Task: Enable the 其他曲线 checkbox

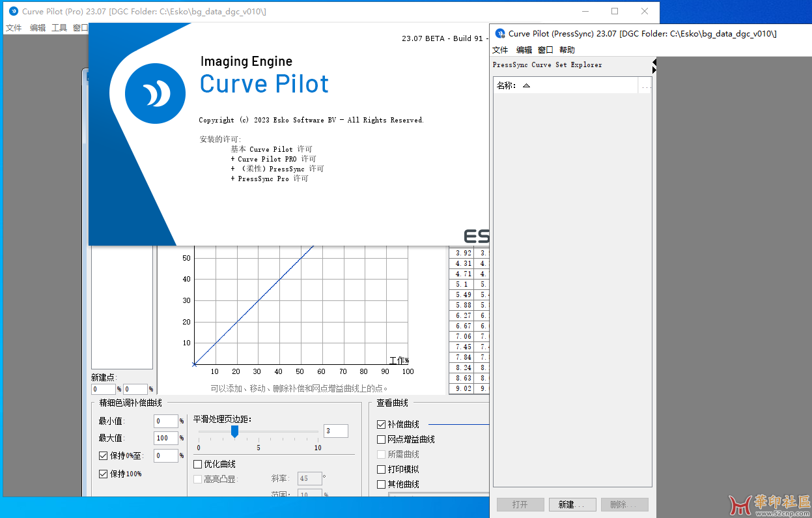Action: pyautogui.click(x=382, y=485)
